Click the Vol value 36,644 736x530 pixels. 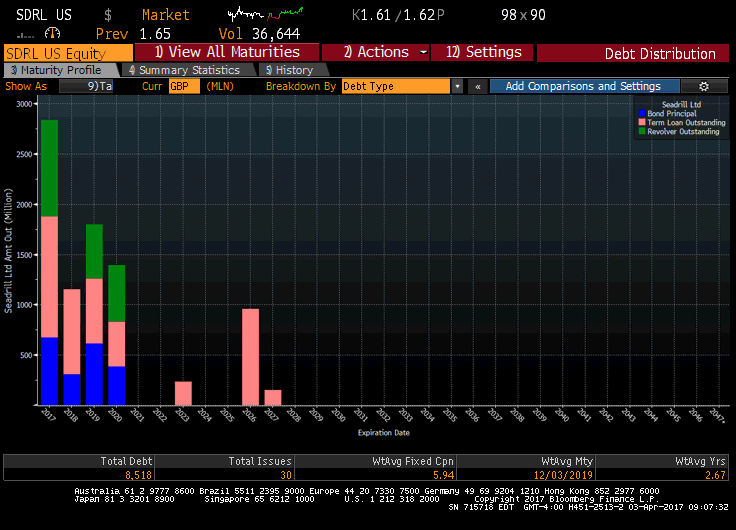click(x=276, y=34)
